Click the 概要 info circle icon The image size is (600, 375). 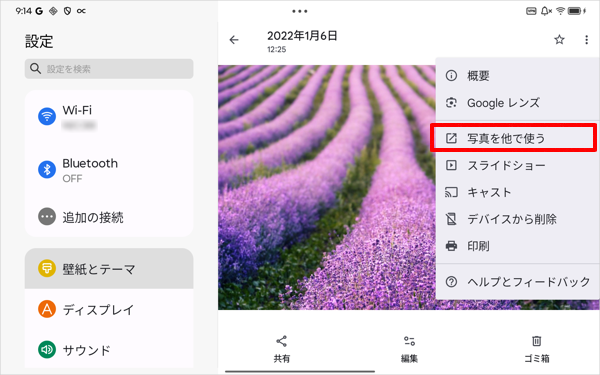[x=451, y=75]
